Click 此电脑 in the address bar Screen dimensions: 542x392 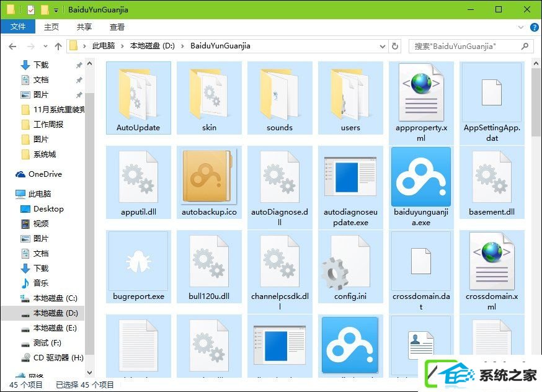click(x=104, y=46)
